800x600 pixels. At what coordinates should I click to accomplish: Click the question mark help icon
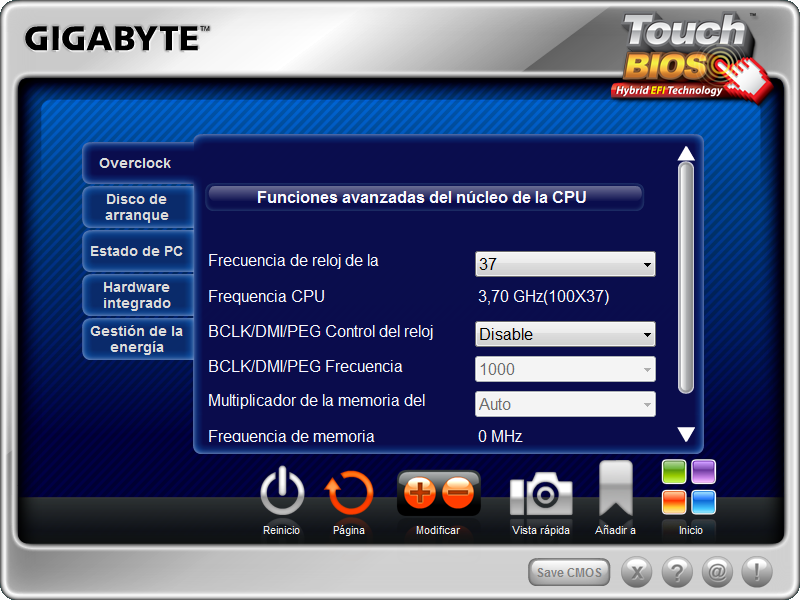pos(677,572)
